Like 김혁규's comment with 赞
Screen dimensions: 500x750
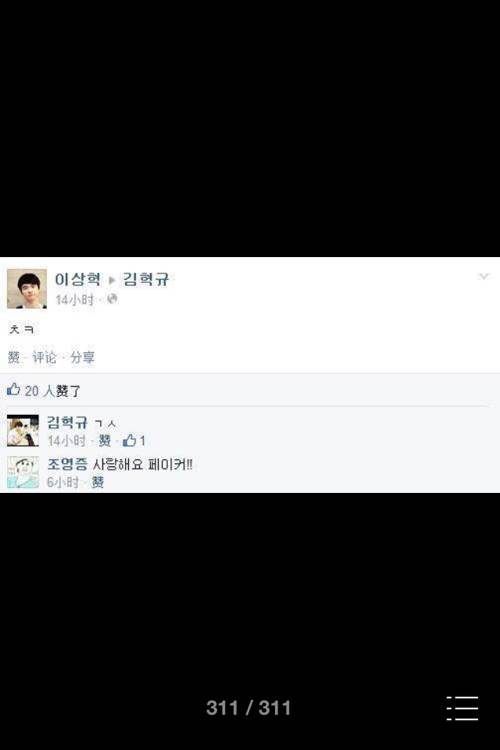tap(104, 441)
